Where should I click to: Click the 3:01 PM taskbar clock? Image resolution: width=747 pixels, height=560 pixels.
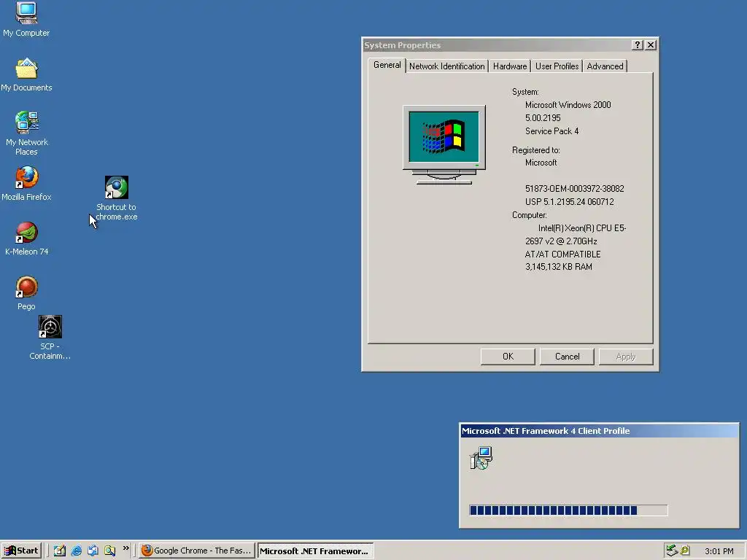coord(719,551)
